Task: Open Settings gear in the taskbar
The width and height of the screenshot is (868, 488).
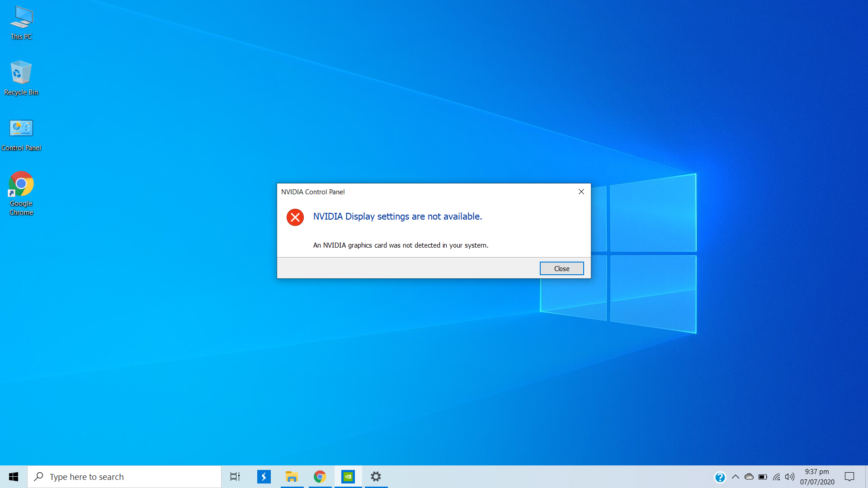Action: click(376, 477)
